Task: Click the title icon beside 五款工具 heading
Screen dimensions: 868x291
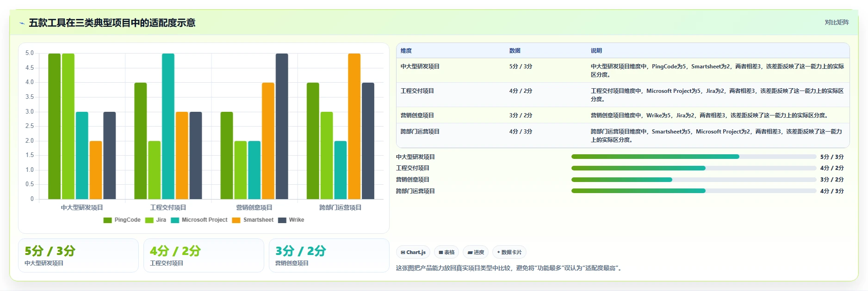Action: coord(22,23)
